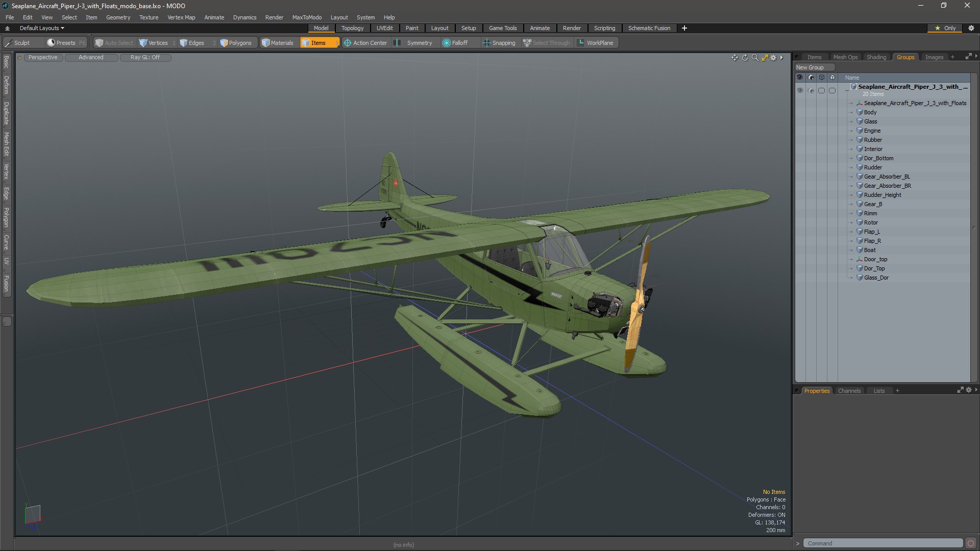Click into the Command input field
This screenshot has width=980, height=551.
coord(882,543)
